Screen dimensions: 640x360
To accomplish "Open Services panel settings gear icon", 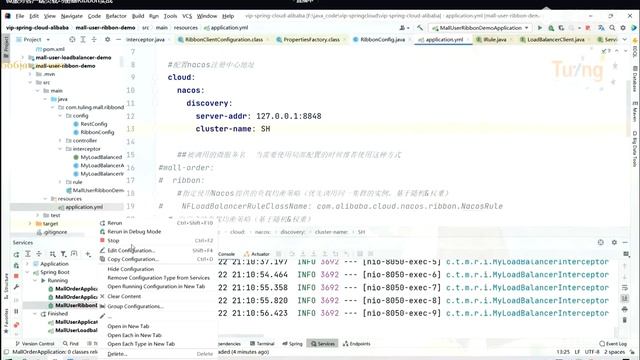I will pos(614,242).
